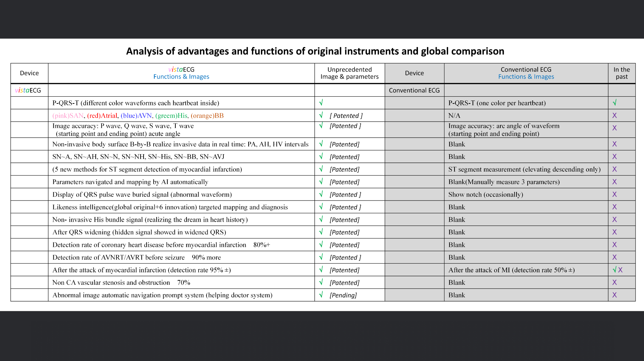Click 'Detection rate of AVNRT/AVRT before seizure'

click(118, 258)
